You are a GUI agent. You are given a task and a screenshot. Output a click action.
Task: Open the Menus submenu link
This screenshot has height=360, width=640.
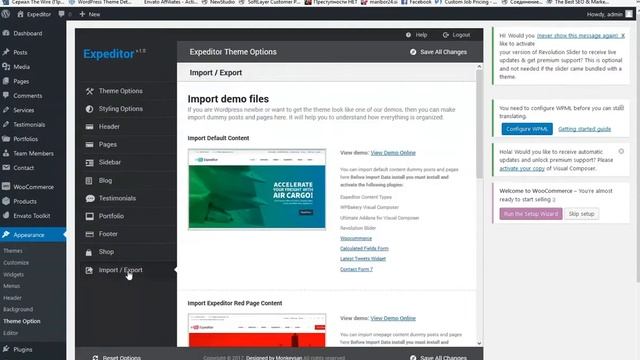coord(11,286)
